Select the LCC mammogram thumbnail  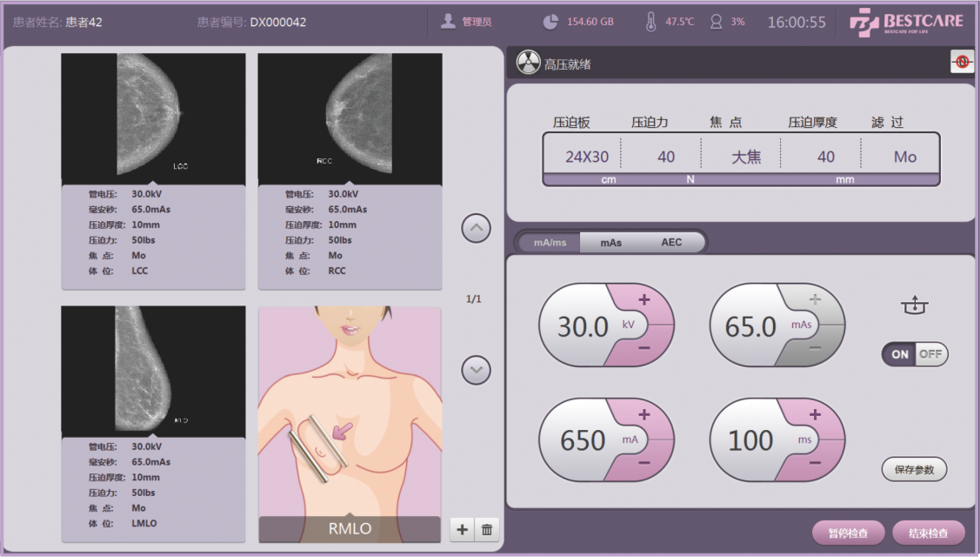point(153,117)
